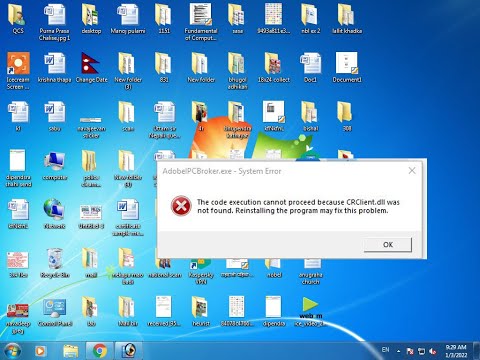Select the dipendra document in bottom row
This screenshot has height=360, width=480.
pos(274,312)
